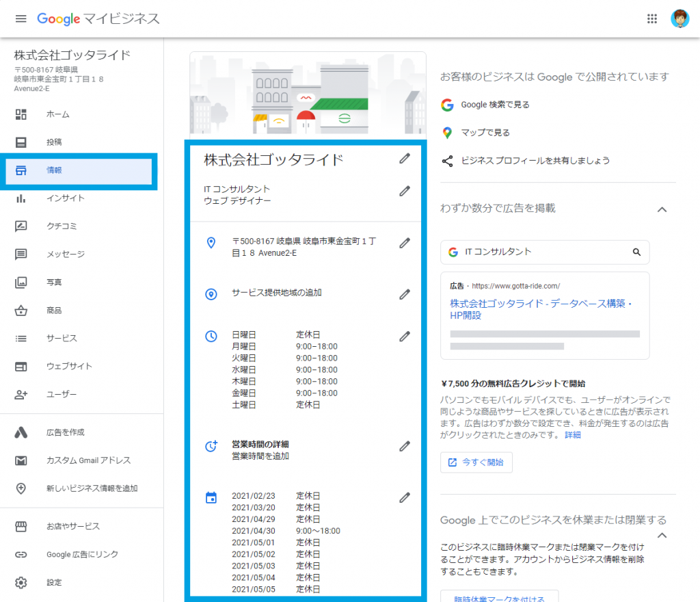Edit weekly business hours pencil icon
Viewport: 700px width, 602px height.
coord(405,336)
